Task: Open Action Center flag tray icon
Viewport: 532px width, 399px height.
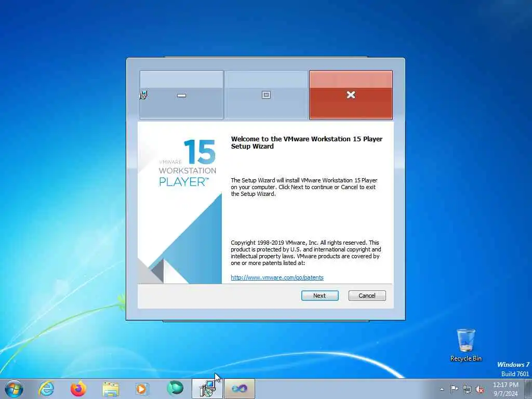Action: (454, 389)
